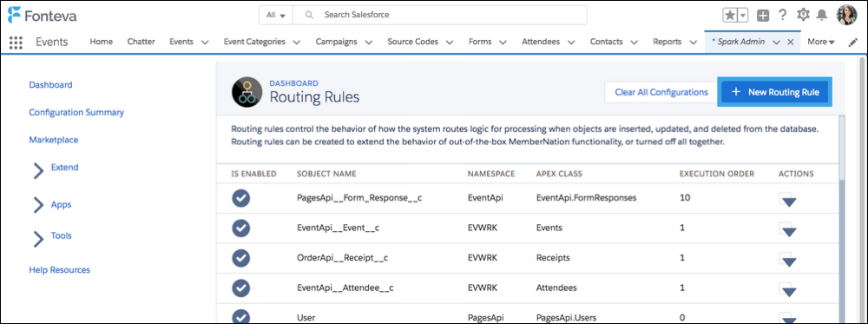
Task: Open the Setup gear icon
Action: [803, 15]
